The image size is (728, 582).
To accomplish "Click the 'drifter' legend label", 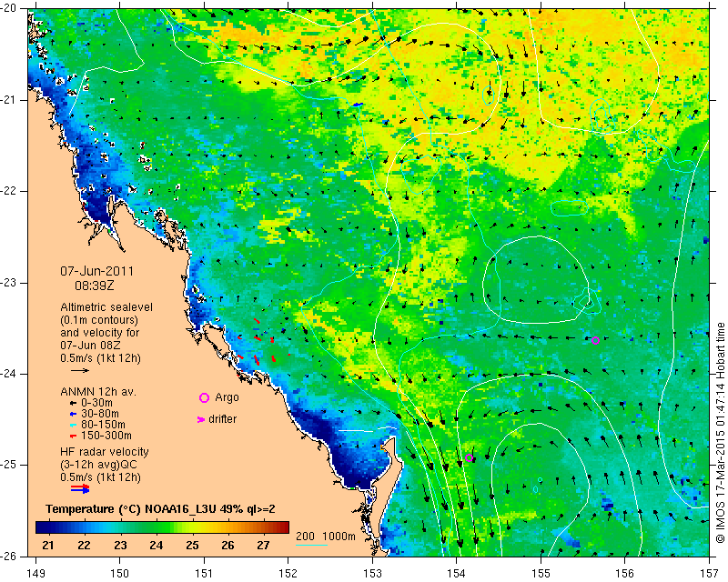I will [x=222, y=419].
